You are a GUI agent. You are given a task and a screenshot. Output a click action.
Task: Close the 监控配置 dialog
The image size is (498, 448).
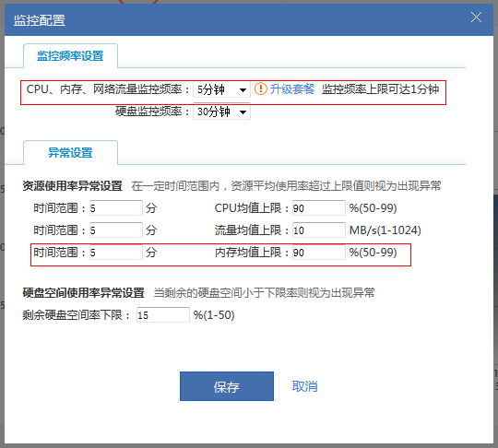tap(476, 18)
